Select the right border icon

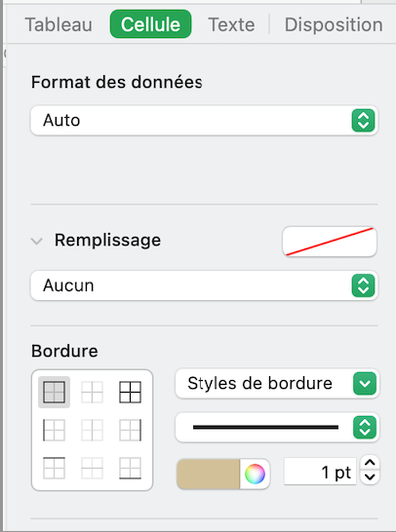130,431
